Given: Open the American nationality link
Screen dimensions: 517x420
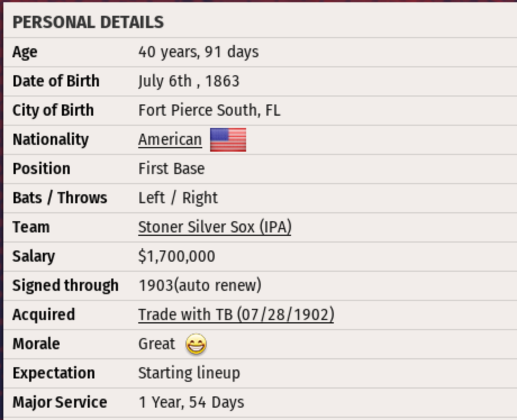Looking at the screenshot, I should (x=170, y=140).
